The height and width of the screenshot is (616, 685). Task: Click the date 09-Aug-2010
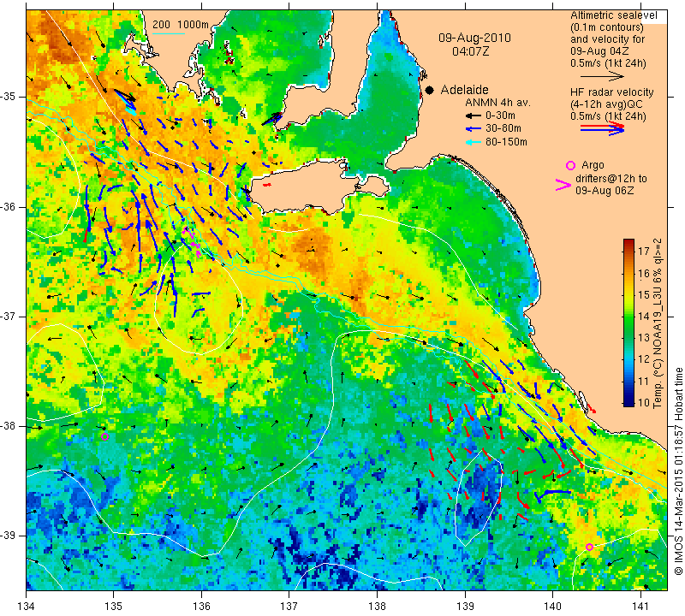pyautogui.click(x=475, y=38)
